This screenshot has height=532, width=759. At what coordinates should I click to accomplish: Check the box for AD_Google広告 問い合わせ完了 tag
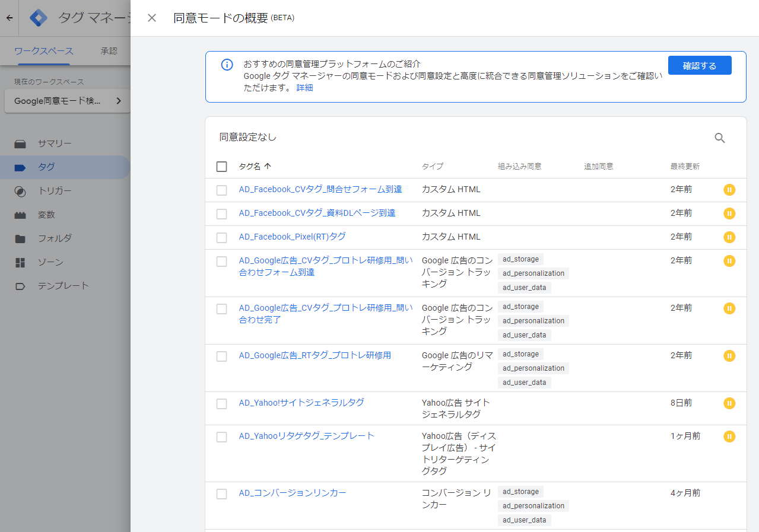pyautogui.click(x=221, y=309)
